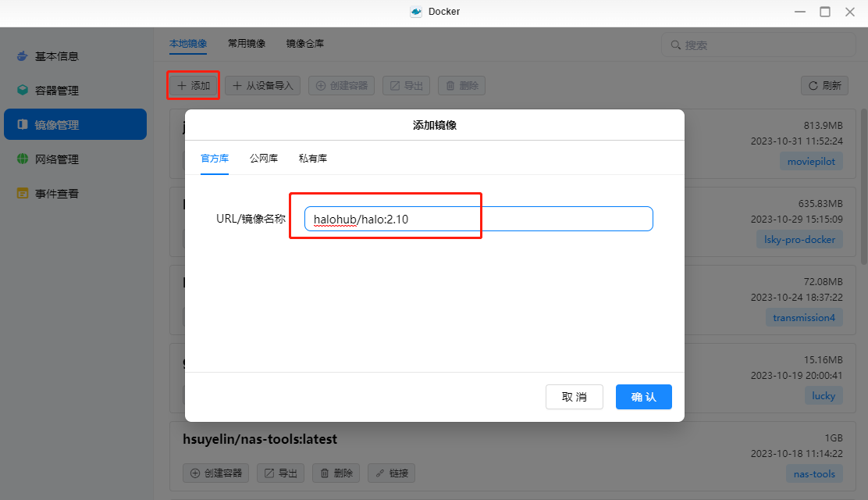This screenshot has width=868, height=500.
Task: Select the 私有库 tab
Action: 311,158
